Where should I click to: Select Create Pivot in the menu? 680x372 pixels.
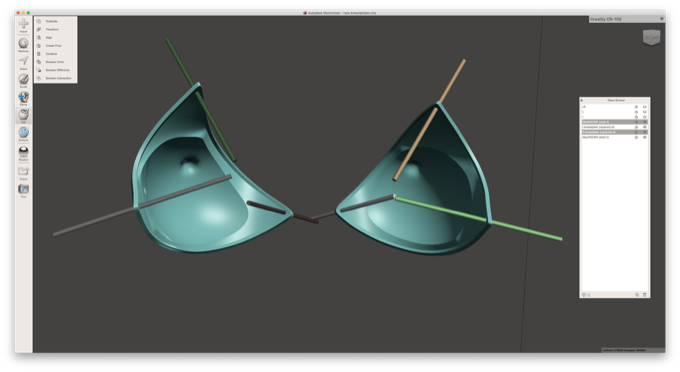click(x=53, y=46)
